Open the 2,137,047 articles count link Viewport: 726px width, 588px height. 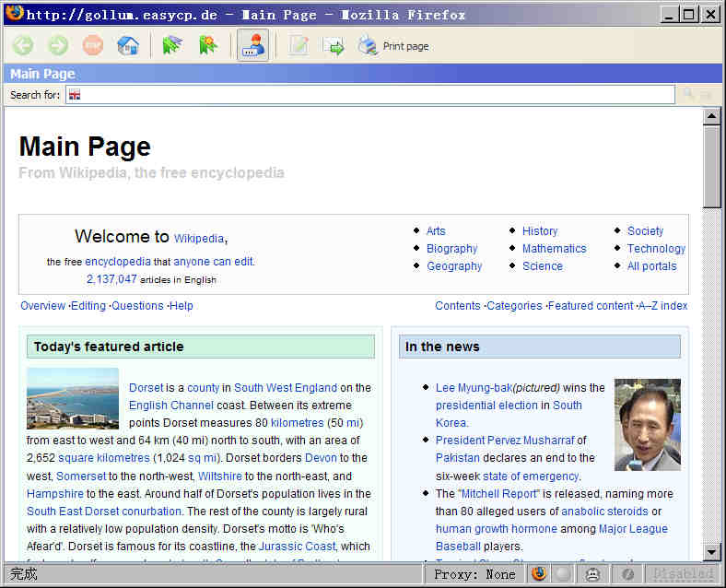pos(111,279)
